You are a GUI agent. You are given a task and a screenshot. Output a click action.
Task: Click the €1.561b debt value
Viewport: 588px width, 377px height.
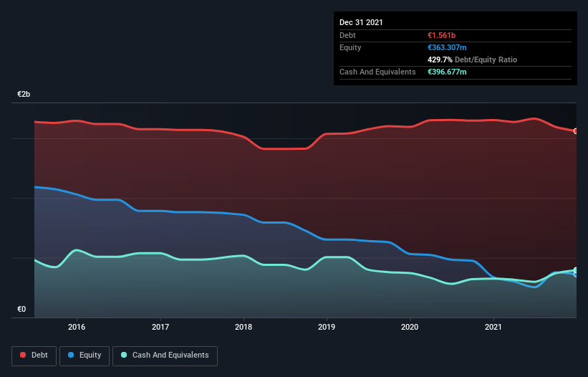click(441, 35)
